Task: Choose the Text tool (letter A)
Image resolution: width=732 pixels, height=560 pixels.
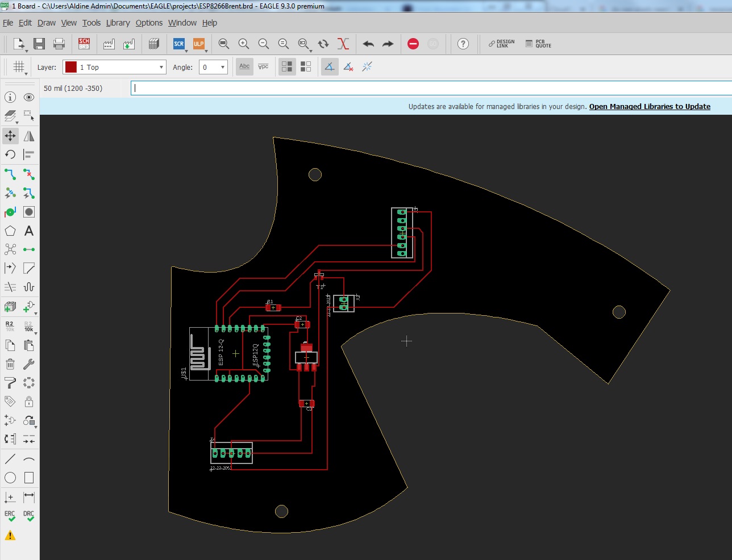Action: (29, 231)
